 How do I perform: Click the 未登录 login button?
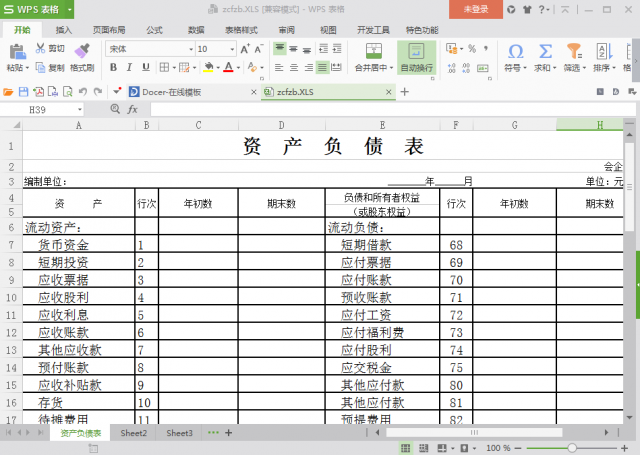(476, 9)
